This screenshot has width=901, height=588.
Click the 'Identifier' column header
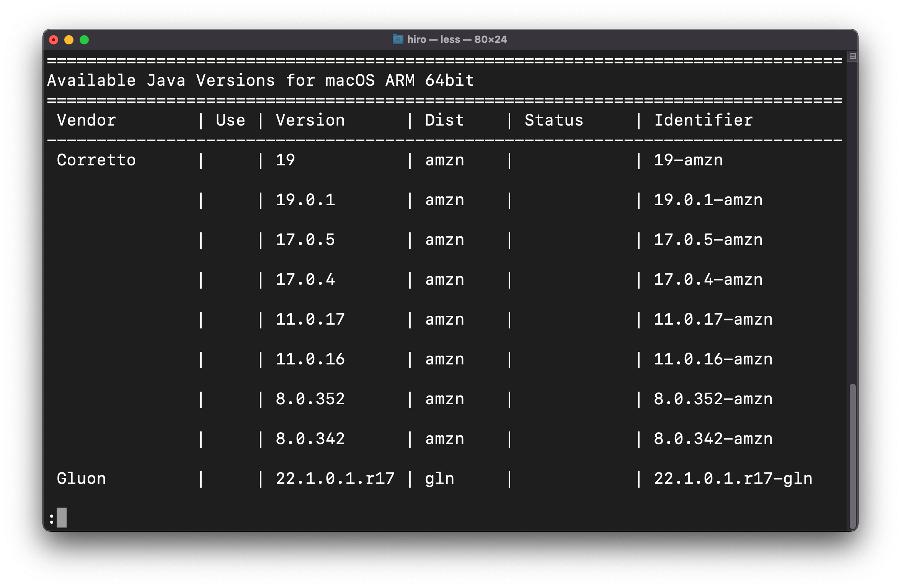pos(703,120)
